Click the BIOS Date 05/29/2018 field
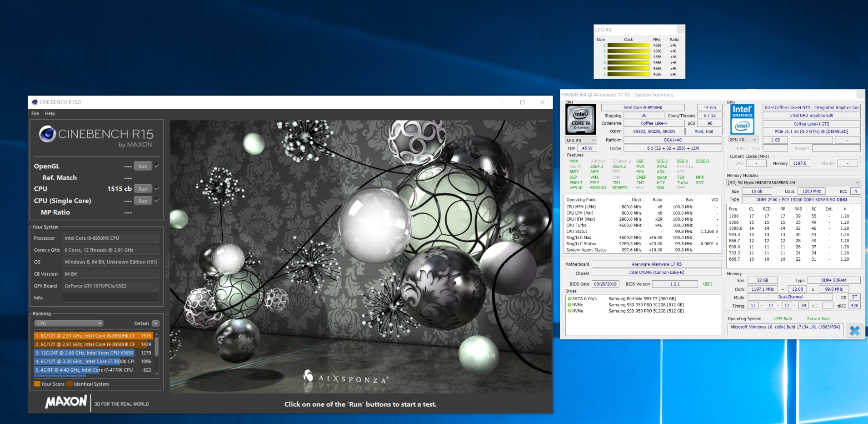Screen dimensions: 868x424 [x=605, y=284]
